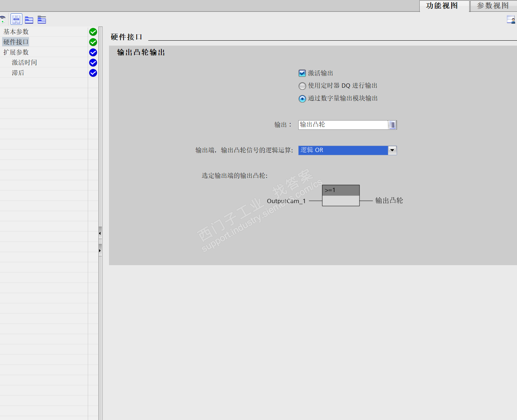Click the 输出凸轮 label right of logic block
This screenshot has width=517, height=420.
pyautogui.click(x=389, y=200)
